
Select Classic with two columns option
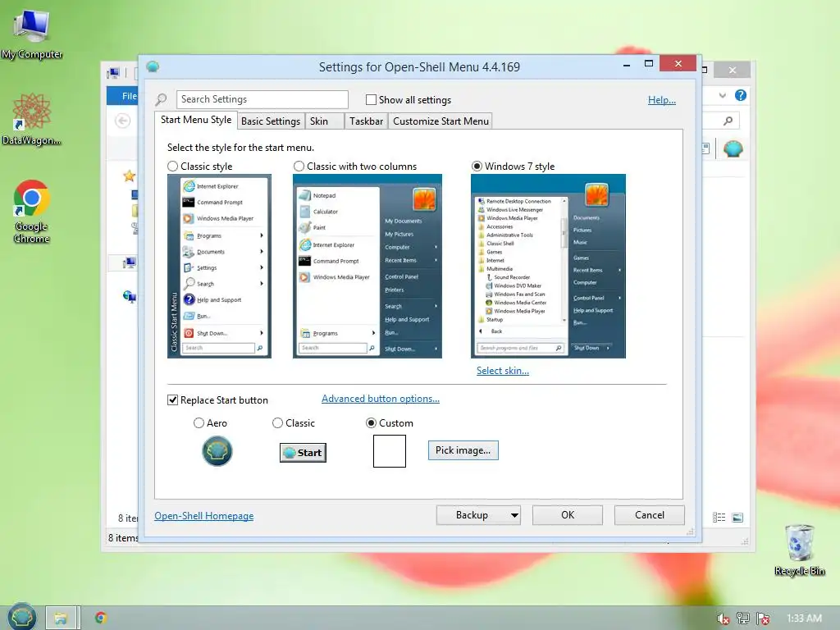(299, 166)
